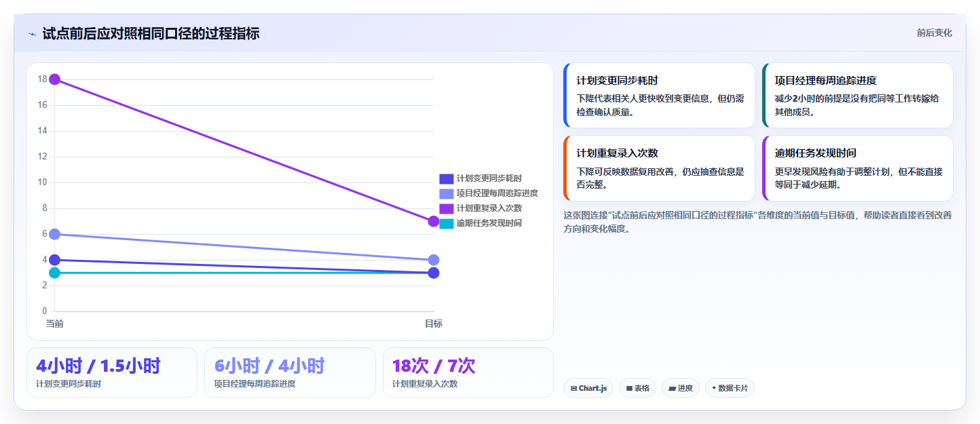Click the 4小时 / 1.5小时 stat value
Viewport: 980px width, 424px height.
[x=98, y=366]
